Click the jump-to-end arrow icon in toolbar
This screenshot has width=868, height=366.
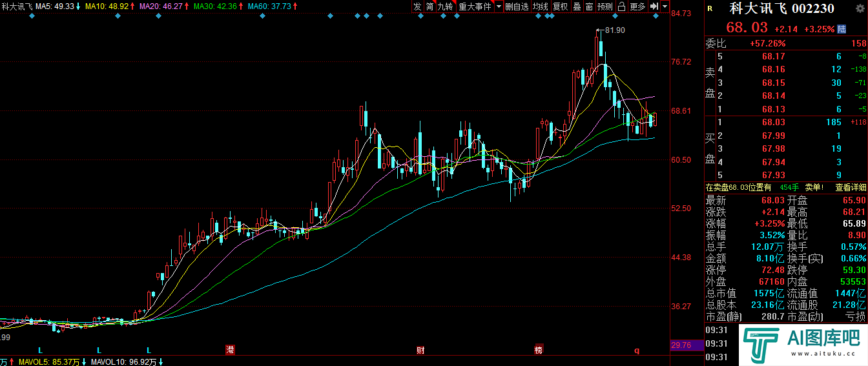pyautogui.click(x=654, y=6)
